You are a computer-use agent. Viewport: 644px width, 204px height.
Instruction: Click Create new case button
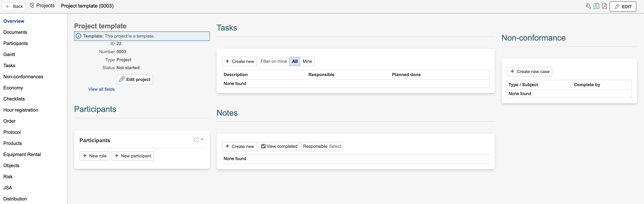click(529, 72)
